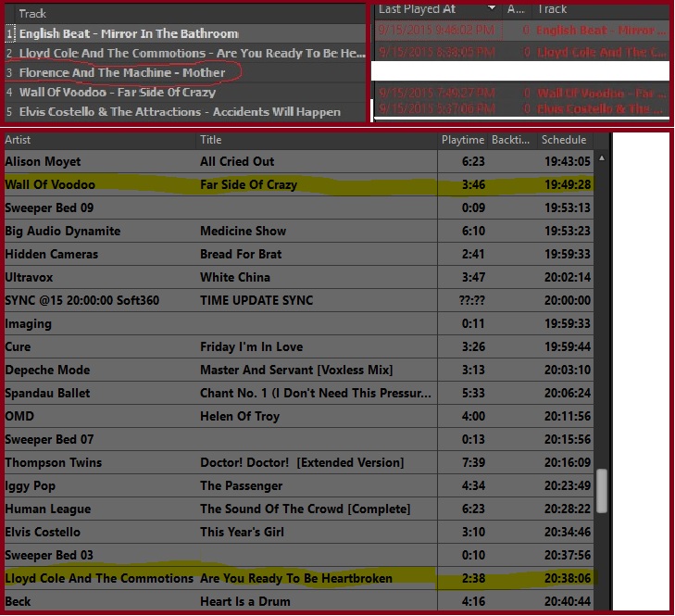Screen dimensions: 675x616
Task: Click the Playtime column header
Action: (463, 140)
